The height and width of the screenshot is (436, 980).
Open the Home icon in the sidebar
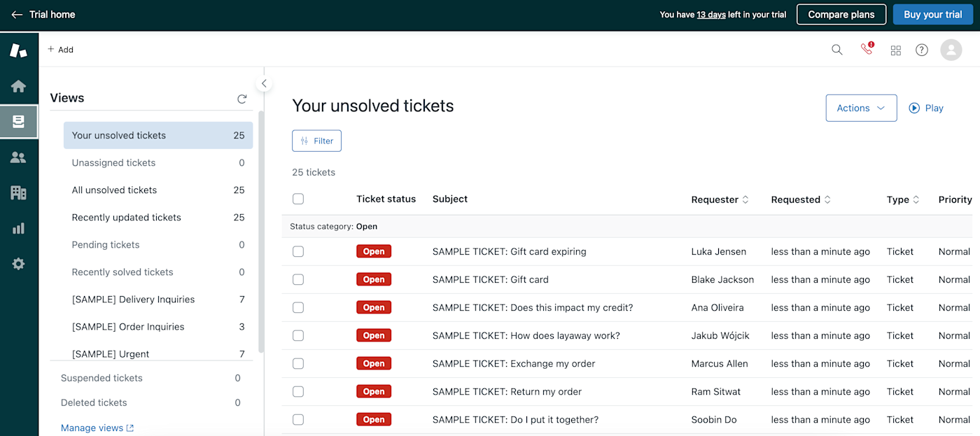tap(19, 86)
